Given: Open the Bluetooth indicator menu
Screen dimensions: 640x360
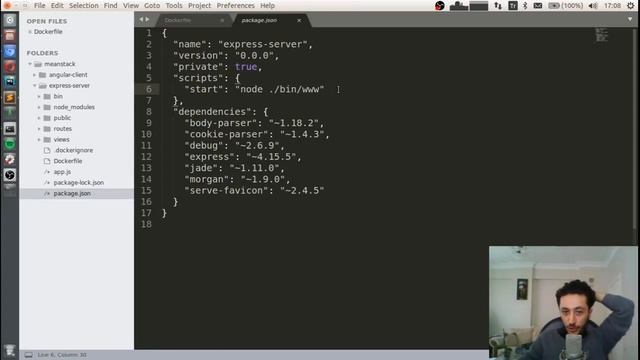Looking at the screenshot, I should pyautogui.click(x=525, y=6).
